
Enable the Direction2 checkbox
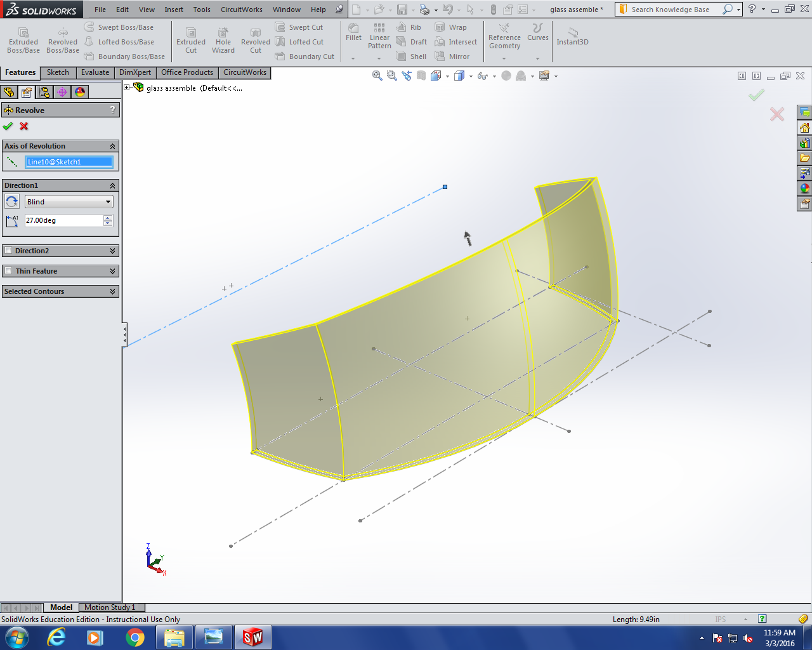point(8,251)
